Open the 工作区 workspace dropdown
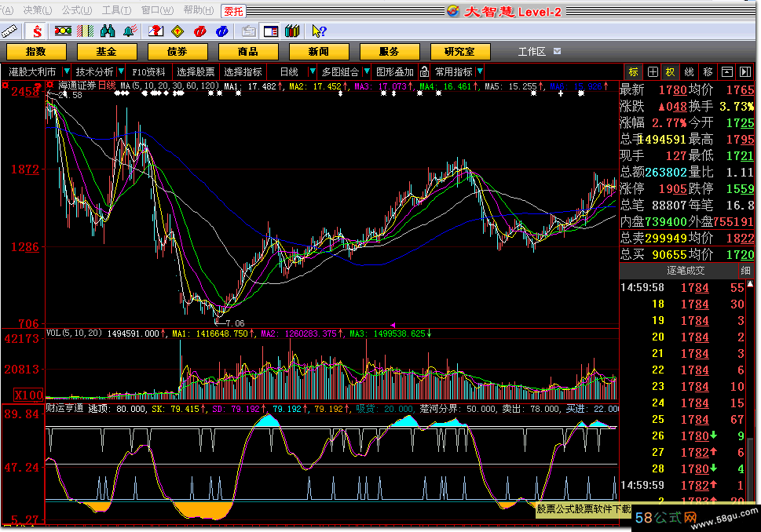Viewport: 761px width, 532px height. click(x=557, y=52)
